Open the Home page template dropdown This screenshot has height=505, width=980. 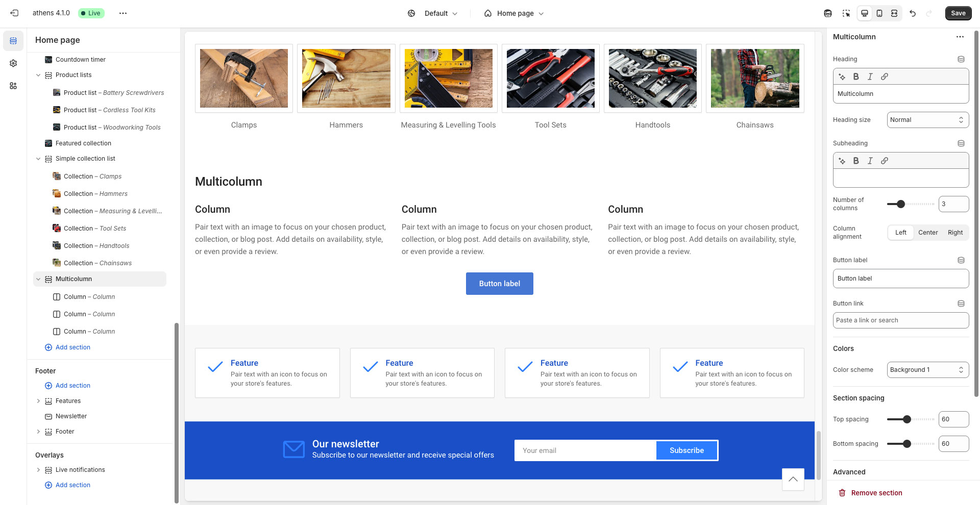pyautogui.click(x=514, y=13)
